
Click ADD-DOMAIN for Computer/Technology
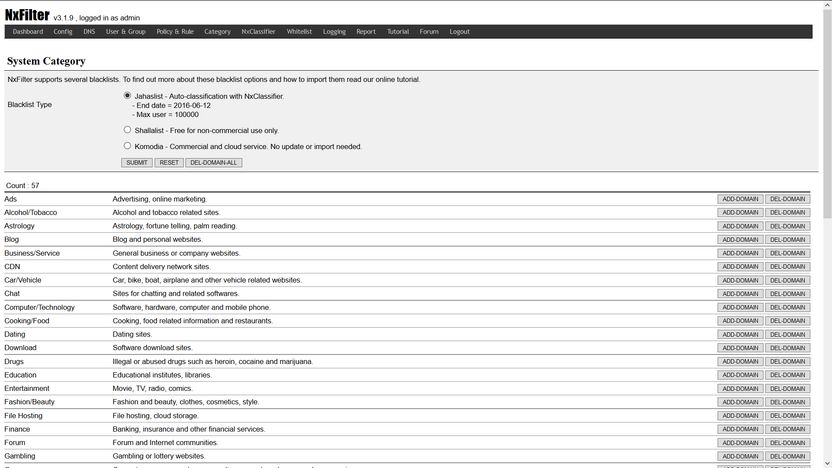tap(740, 307)
